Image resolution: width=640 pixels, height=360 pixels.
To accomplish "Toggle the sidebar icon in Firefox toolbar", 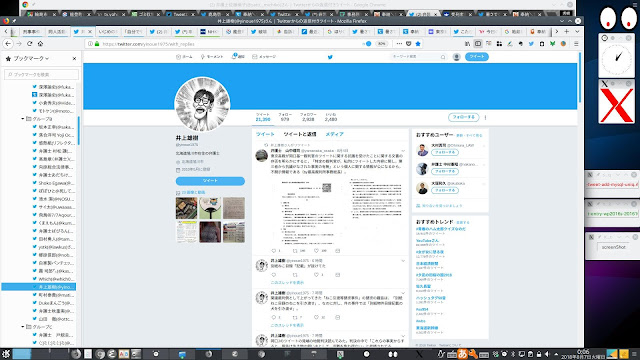I will click(478, 44).
